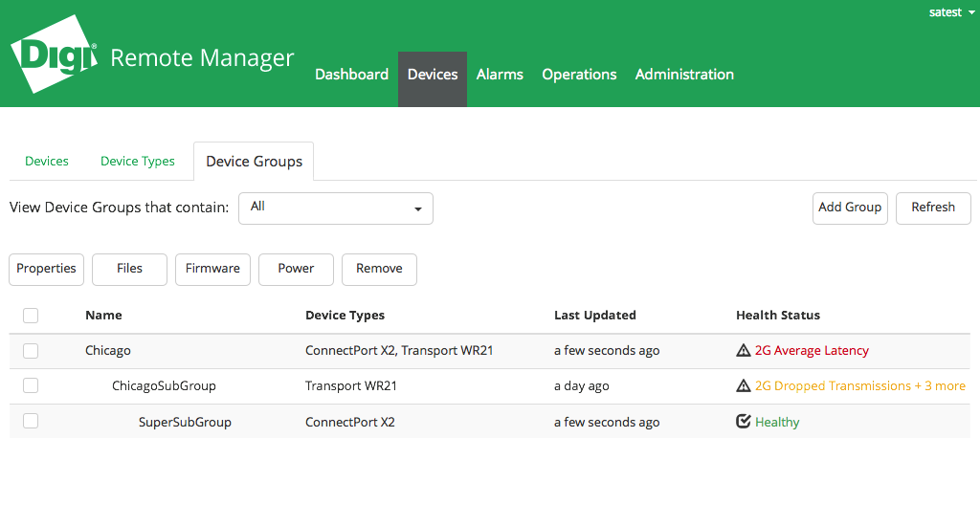The height and width of the screenshot is (526, 980).
Task: Sort by the Name column header
Action: coord(103,316)
